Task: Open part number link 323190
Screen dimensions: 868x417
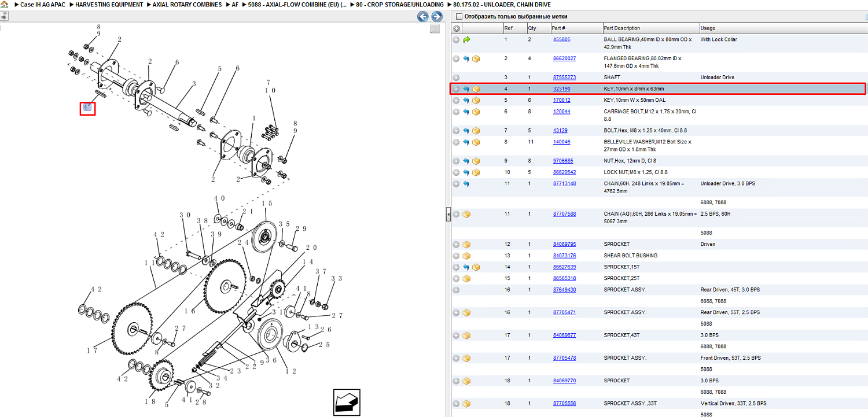Action: tap(561, 89)
